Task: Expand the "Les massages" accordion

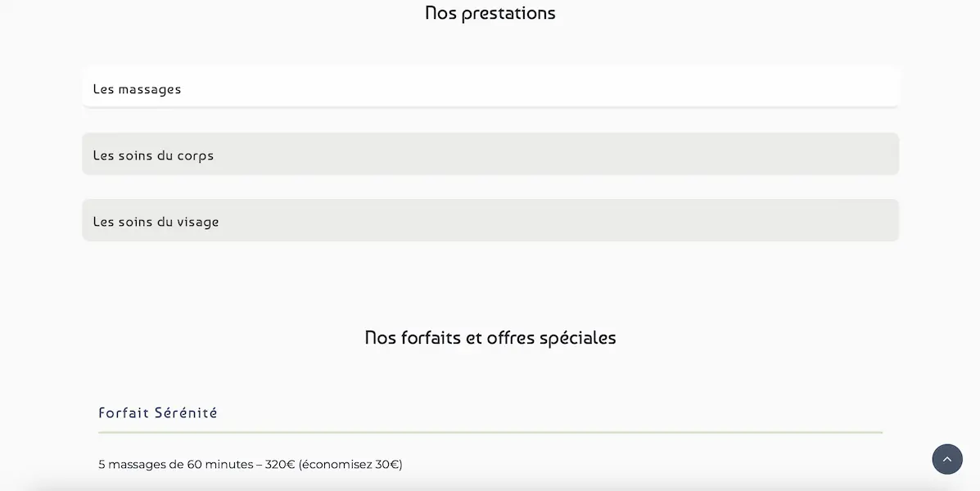Action: 490,88
